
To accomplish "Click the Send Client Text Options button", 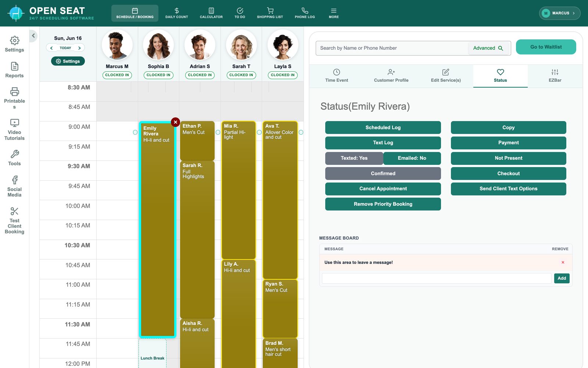I will pyautogui.click(x=508, y=189).
